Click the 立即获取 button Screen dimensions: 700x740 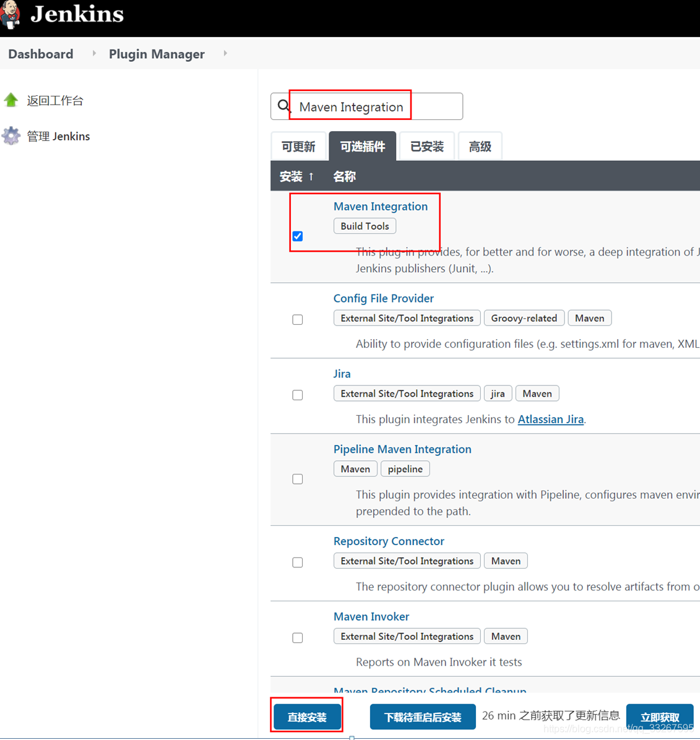coord(660,717)
